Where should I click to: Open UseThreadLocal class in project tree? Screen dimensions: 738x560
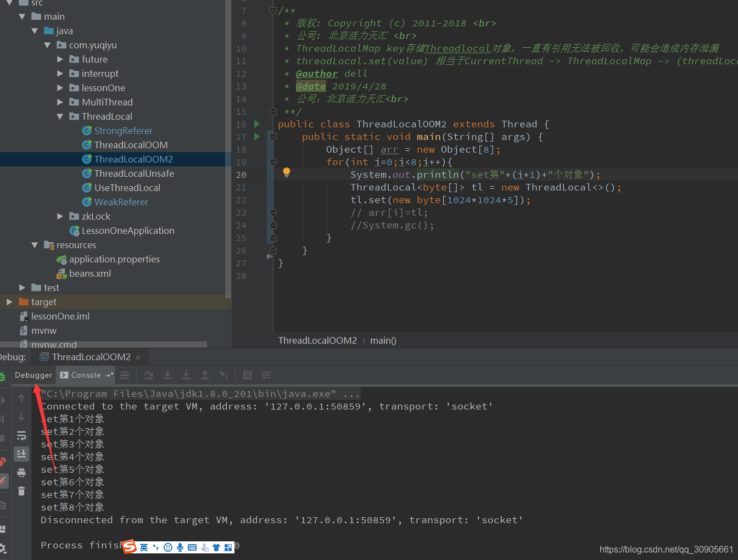coord(127,188)
